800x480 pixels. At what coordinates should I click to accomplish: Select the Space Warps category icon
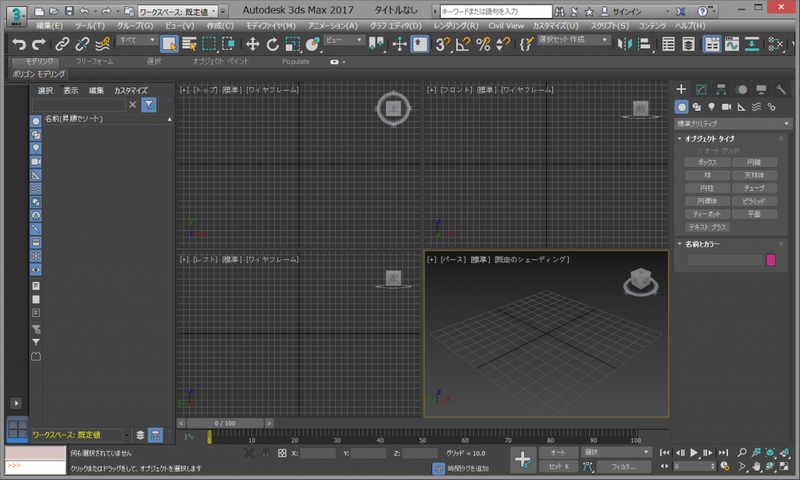(756, 107)
